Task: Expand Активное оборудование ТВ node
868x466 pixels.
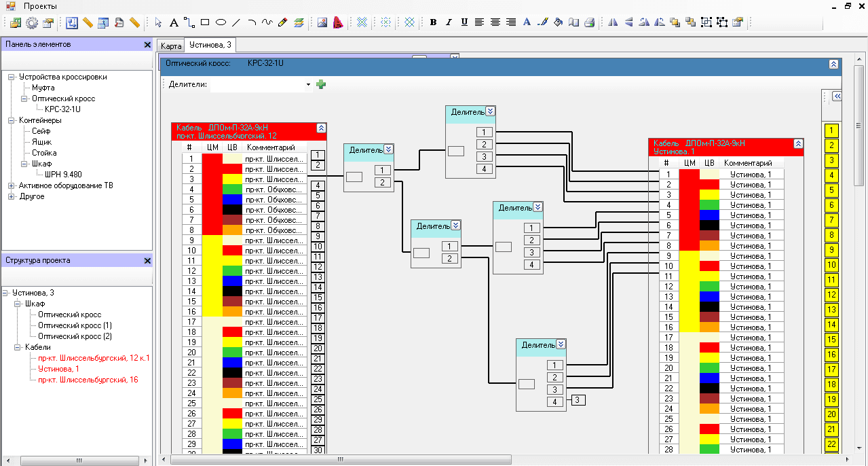Action: pyautogui.click(x=12, y=185)
